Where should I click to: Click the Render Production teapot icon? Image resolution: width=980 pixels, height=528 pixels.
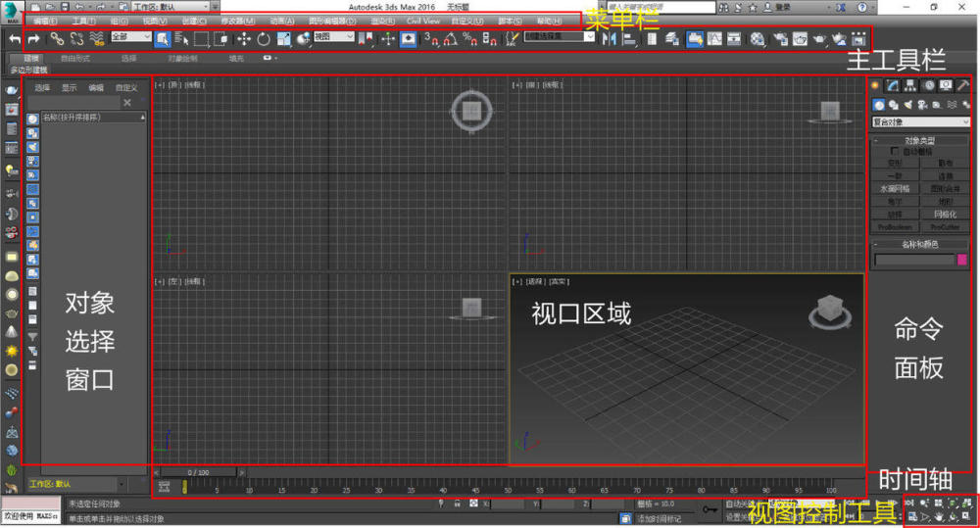coord(819,39)
